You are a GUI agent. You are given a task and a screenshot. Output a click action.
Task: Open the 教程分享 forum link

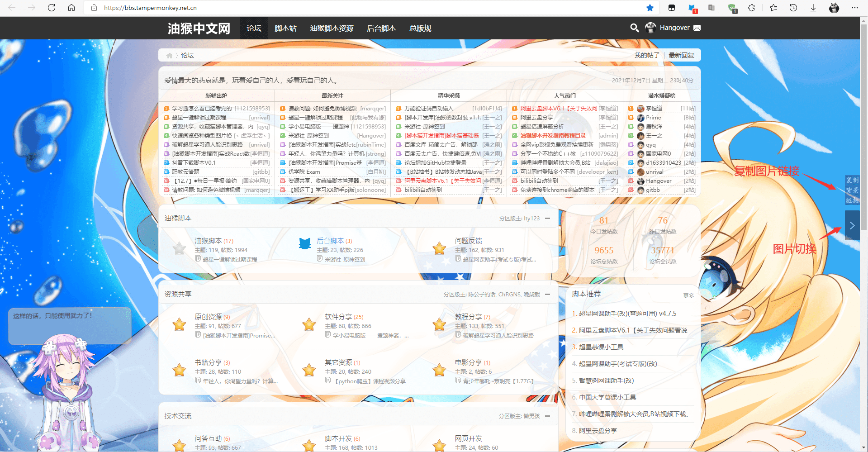tap(469, 317)
